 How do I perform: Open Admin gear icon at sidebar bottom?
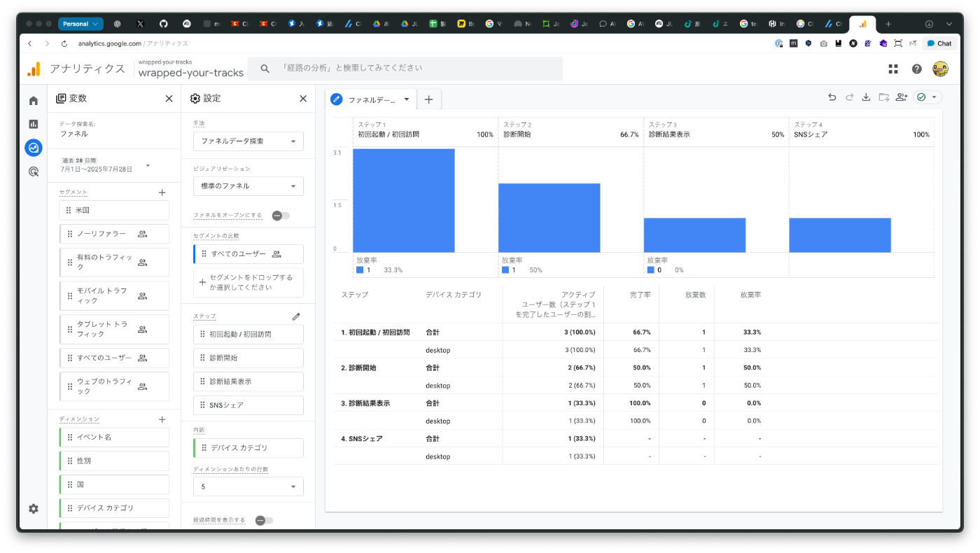tap(33, 509)
